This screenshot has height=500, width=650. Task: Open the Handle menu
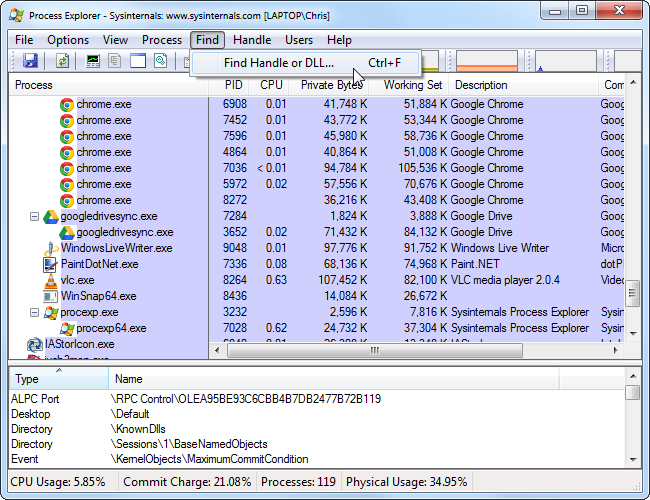[252, 40]
